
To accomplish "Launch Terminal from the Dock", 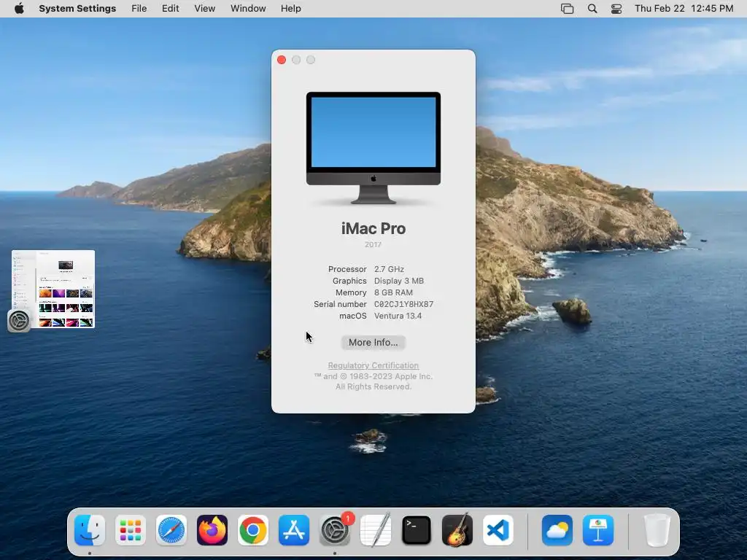I will (417, 530).
